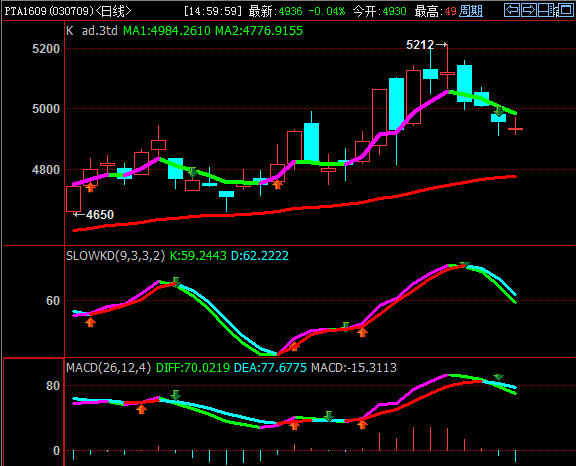Click the DIFF:70.0219 value

(193, 368)
